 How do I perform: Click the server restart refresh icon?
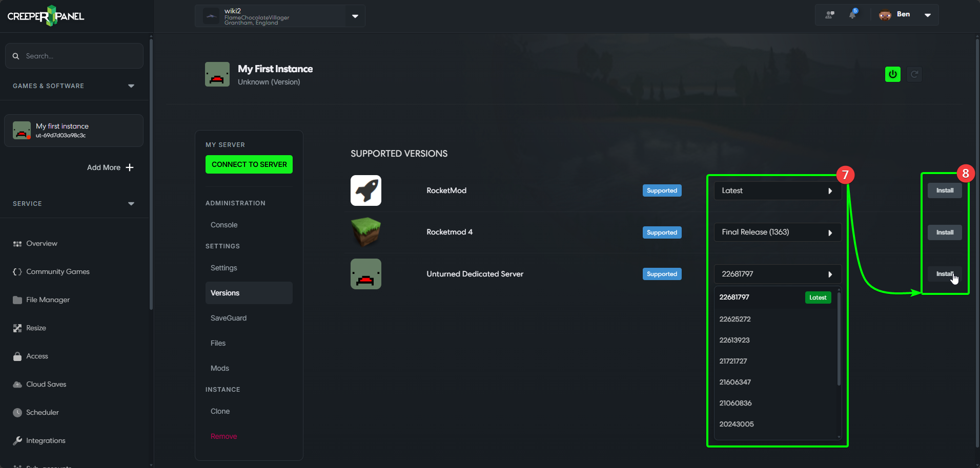(x=914, y=74)
